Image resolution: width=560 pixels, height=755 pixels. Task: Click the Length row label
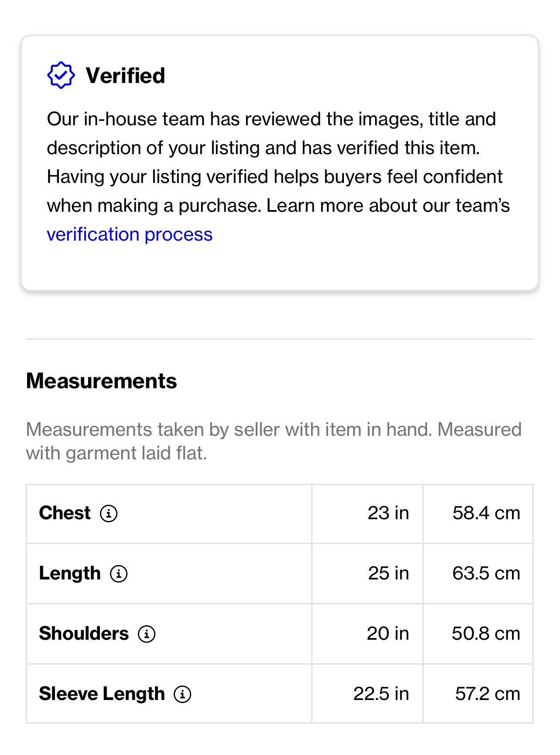(70, 573)
